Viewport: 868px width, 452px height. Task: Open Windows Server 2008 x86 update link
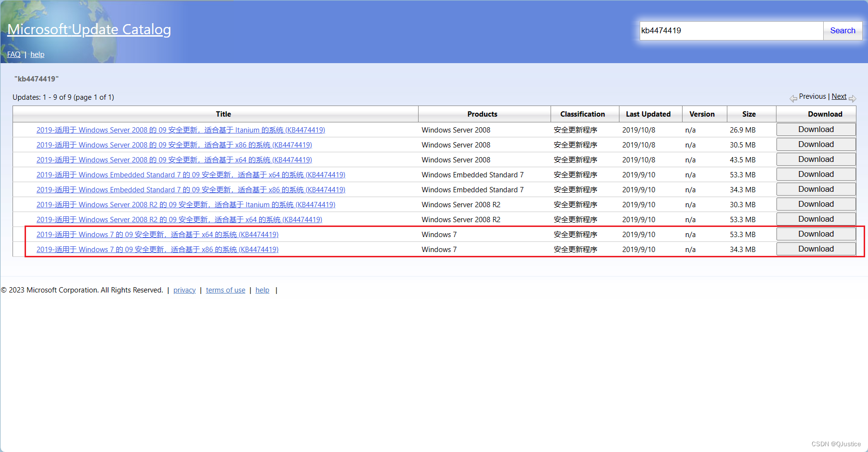tap(174, 145)
